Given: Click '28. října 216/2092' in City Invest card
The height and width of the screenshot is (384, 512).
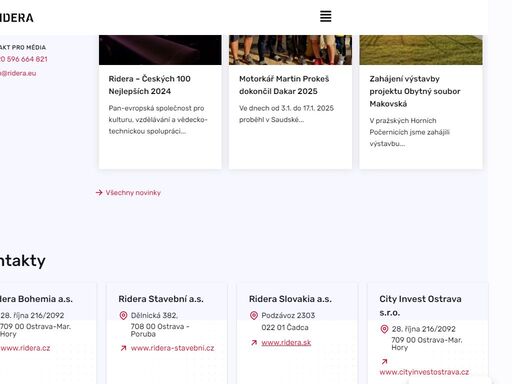Looking at the screenshot, I should pyautogui.click(x=423, y=329).
